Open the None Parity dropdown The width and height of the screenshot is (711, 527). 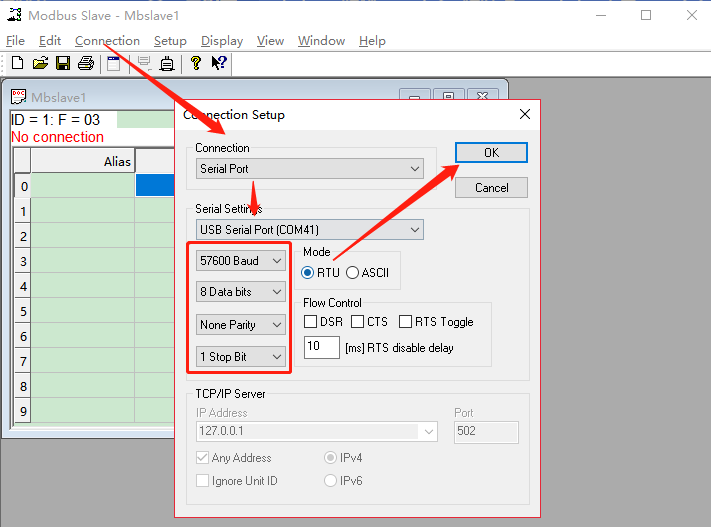click(241, 325)
